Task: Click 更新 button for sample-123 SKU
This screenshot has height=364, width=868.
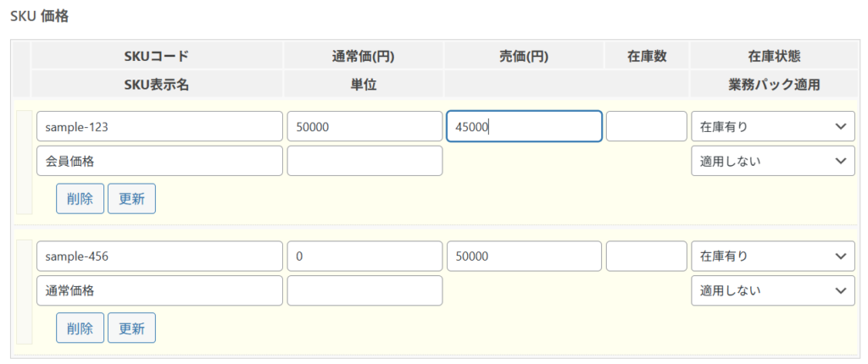Action: [x=131, y=198]
